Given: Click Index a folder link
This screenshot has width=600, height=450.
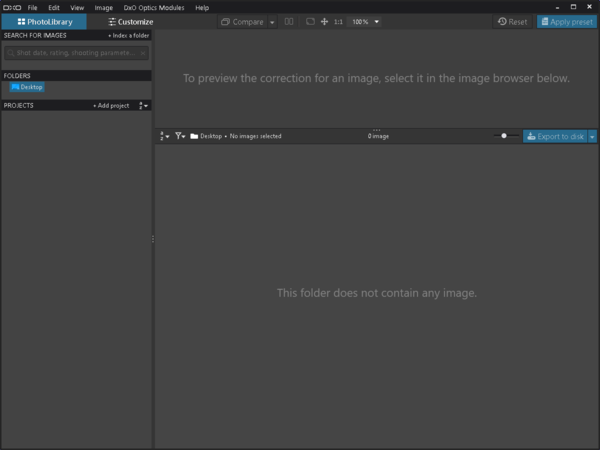Looking at the screenshot, I should pos(128,35).
